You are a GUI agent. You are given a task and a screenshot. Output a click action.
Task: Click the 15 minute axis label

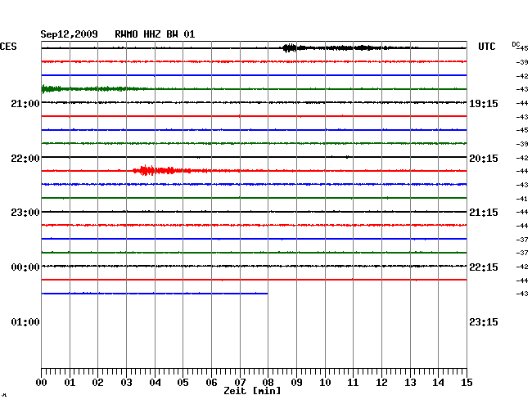pos(467,382)
